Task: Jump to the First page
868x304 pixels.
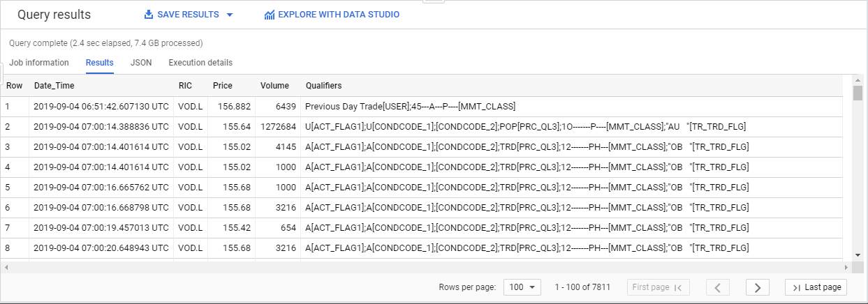Action: tap(659, 287)
